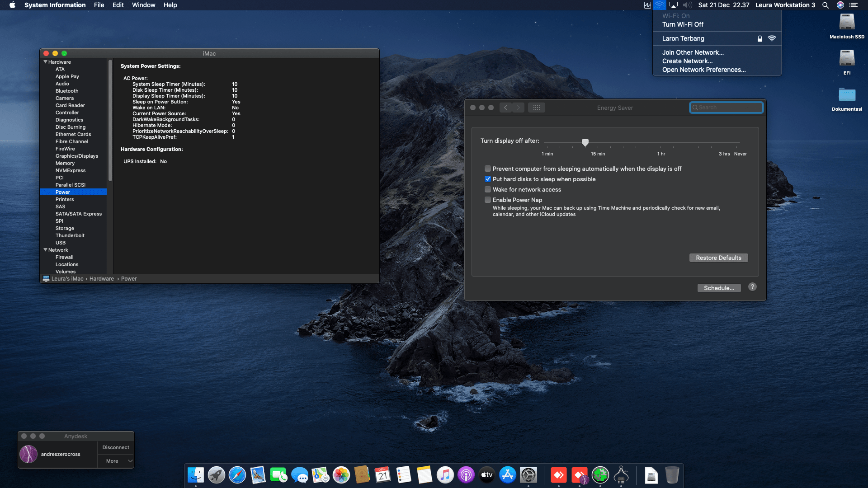868x488 pixels.
Task: Click the back arrow in Energy Saver toolbar
Action: [505, 108]
